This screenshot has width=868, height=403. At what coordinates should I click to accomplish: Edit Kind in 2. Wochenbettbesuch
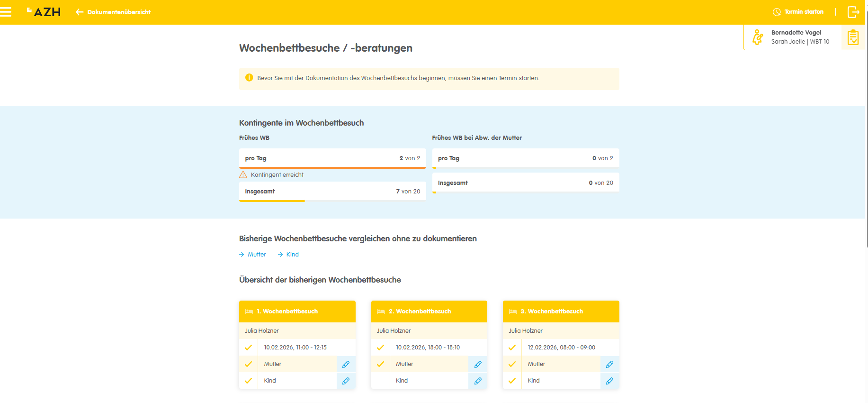pos(478,381)
